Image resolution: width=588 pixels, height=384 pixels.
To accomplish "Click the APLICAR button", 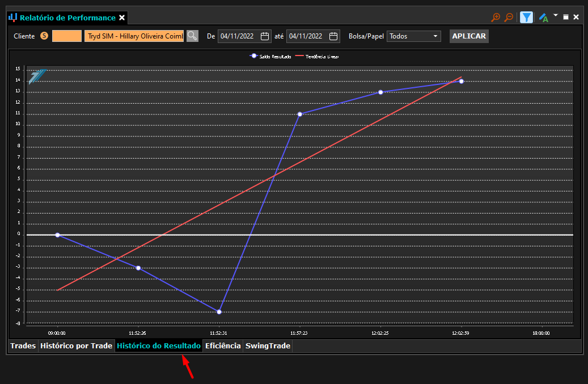I will point(469,36).
